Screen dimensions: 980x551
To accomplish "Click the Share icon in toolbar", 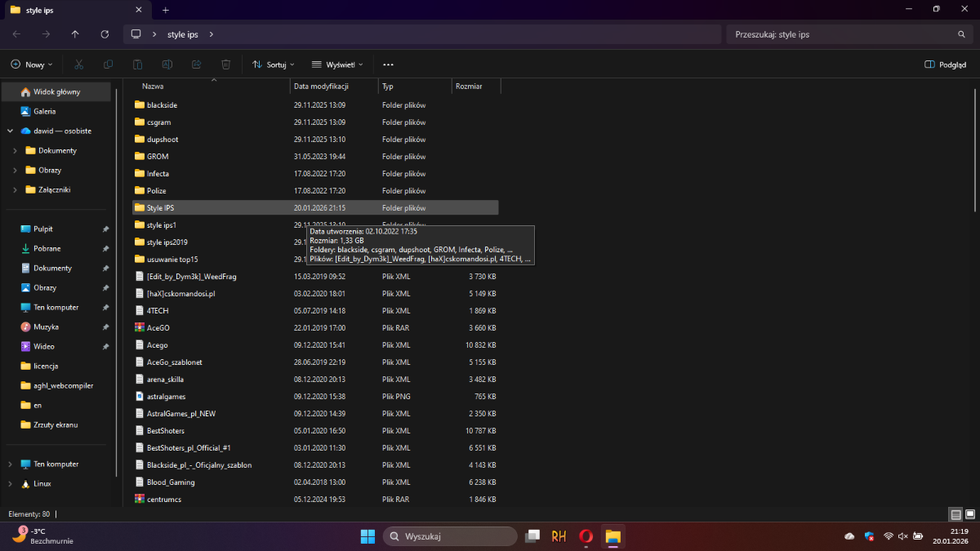I will pos(197,64).
